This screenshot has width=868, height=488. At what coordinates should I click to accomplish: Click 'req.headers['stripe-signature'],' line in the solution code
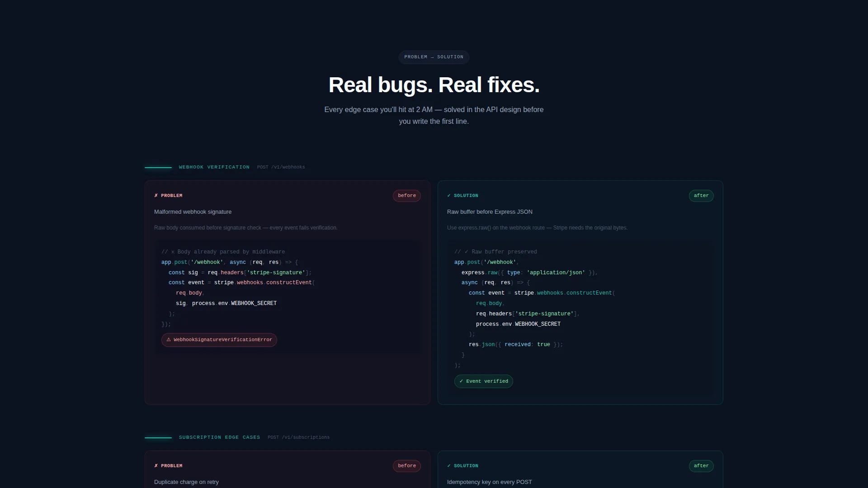[x=528, y=314]
